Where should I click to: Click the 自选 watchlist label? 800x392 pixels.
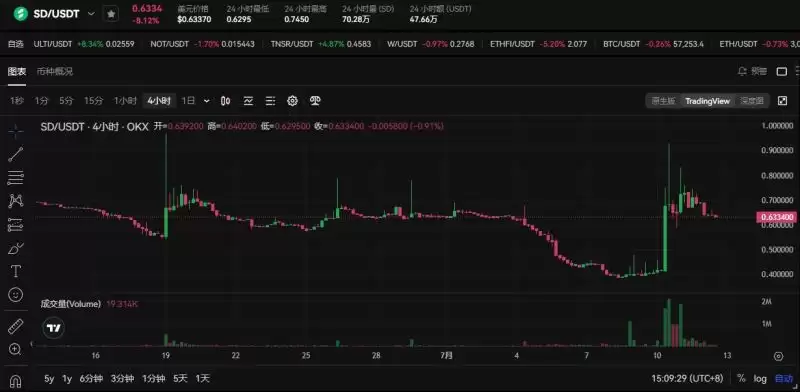point(16,44)
